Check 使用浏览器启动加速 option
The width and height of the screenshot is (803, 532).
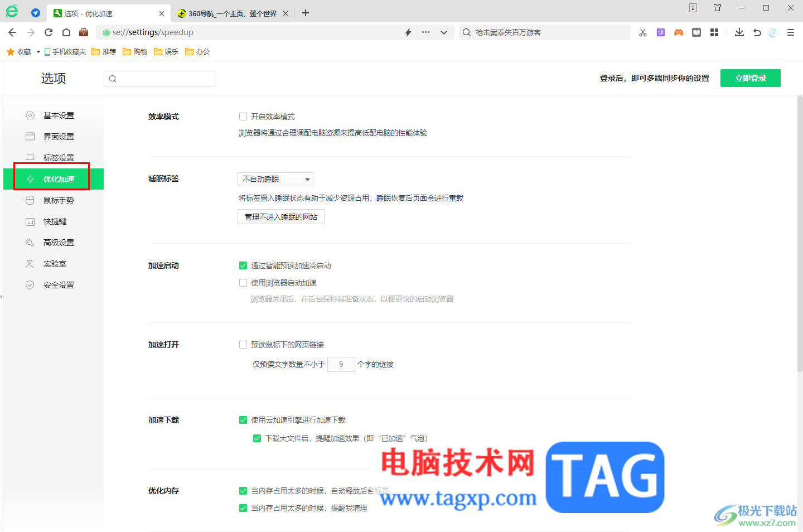[x=243, y=282]
